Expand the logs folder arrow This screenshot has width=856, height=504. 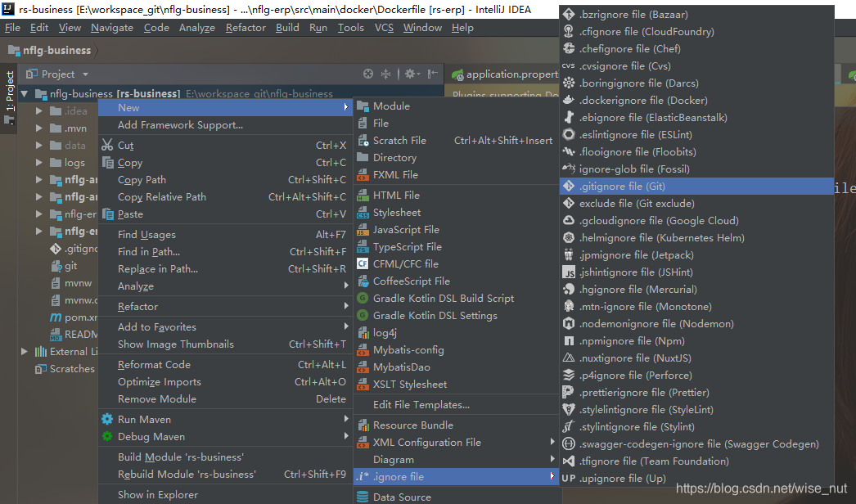coord(38,163)
